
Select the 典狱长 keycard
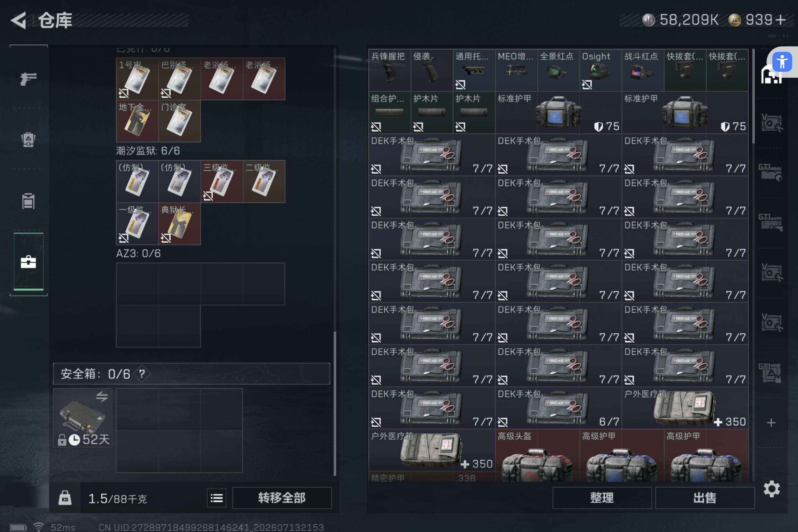coord(180,224)
